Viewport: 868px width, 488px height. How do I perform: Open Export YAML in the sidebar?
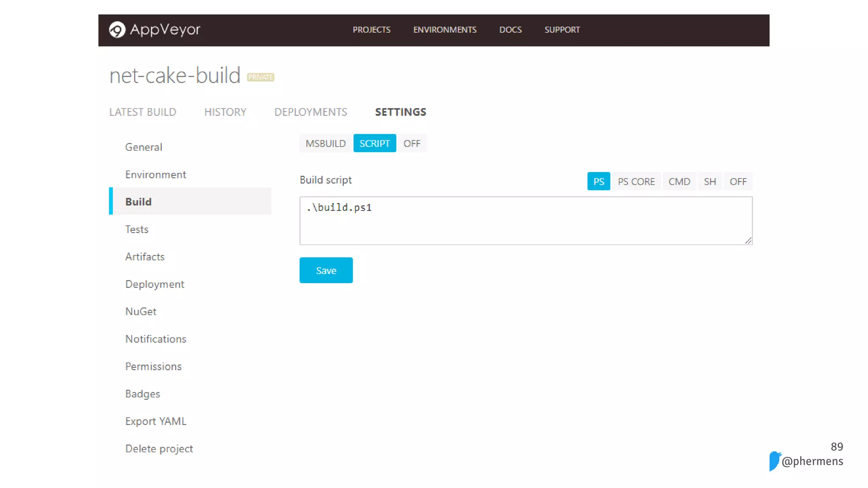pyautogui.click(x=156, y=421)
